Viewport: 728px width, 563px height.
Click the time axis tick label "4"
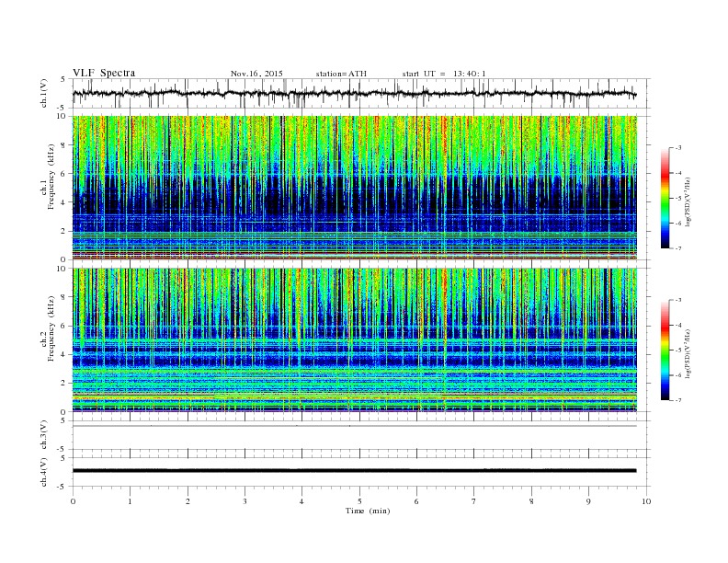coord(302,501)
